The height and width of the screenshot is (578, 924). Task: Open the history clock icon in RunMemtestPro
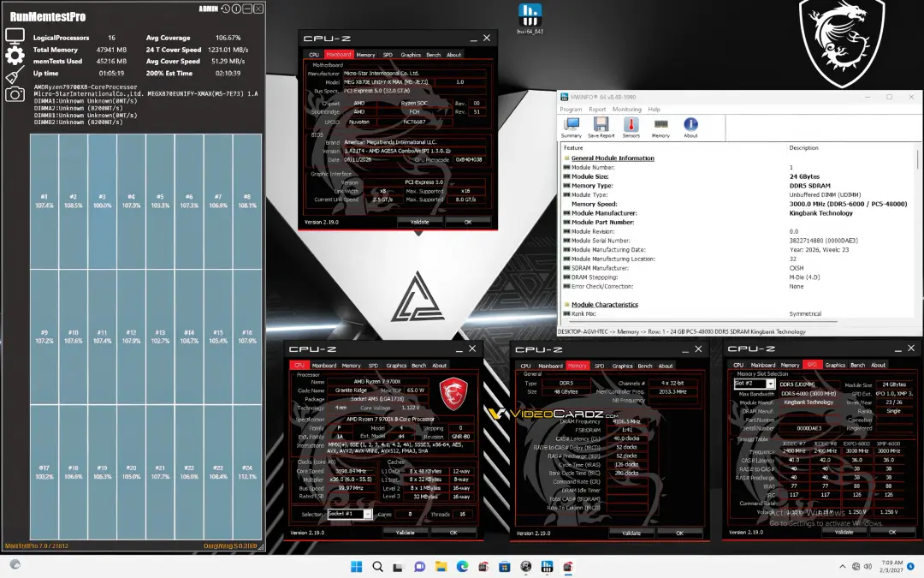[225, 9]
